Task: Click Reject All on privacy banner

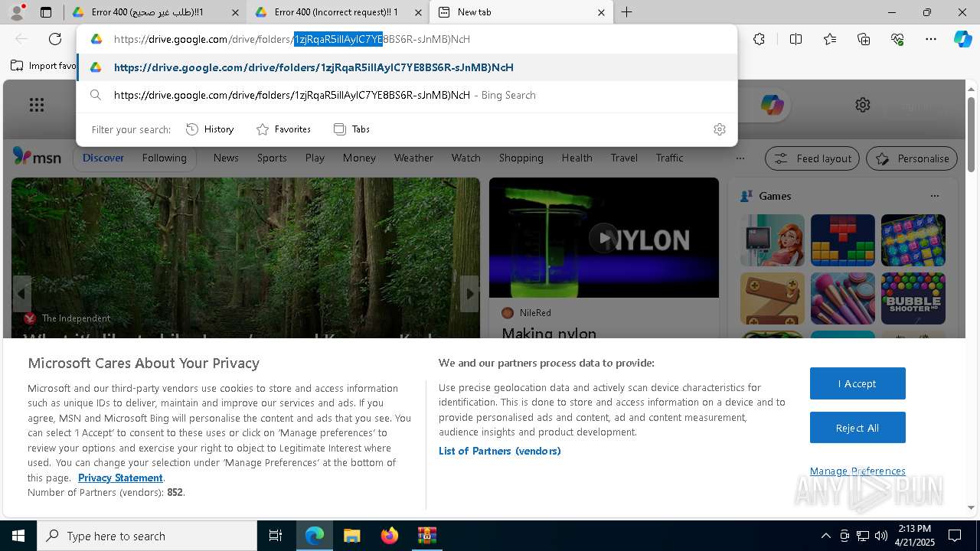Action: 857,428
